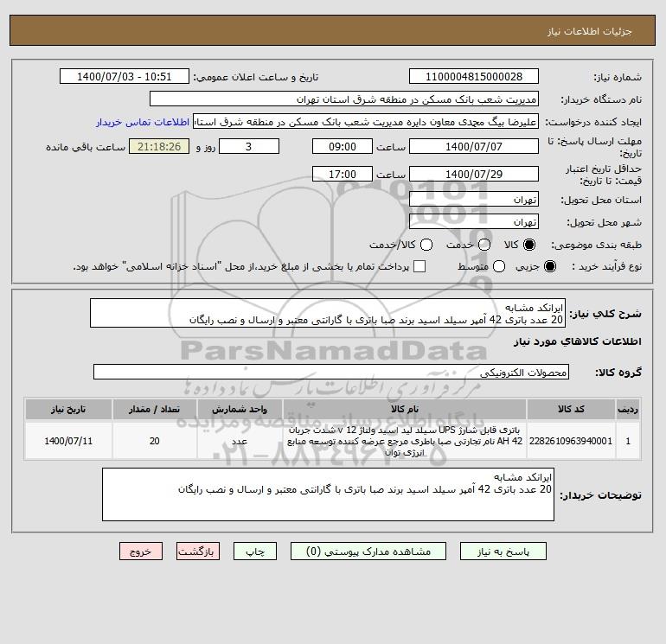Click the quantity cell 20
The height and width of the screenshot is (644, 666).
pos(155,441)
